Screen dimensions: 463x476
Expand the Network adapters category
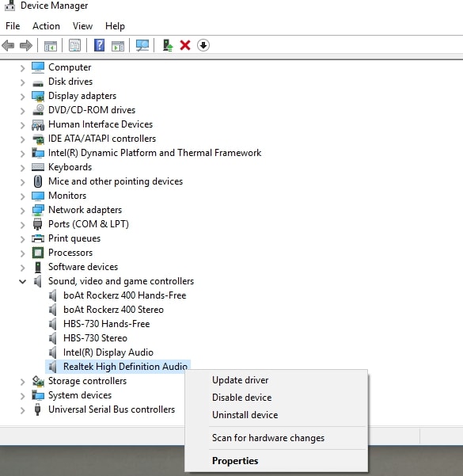tap(22, 211)
